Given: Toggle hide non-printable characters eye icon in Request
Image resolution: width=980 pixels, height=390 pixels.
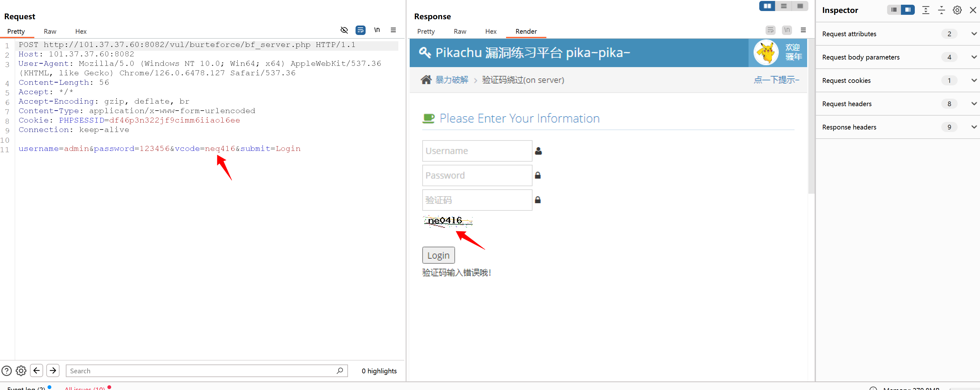Looking at the screenshot, I should point(344,30).
